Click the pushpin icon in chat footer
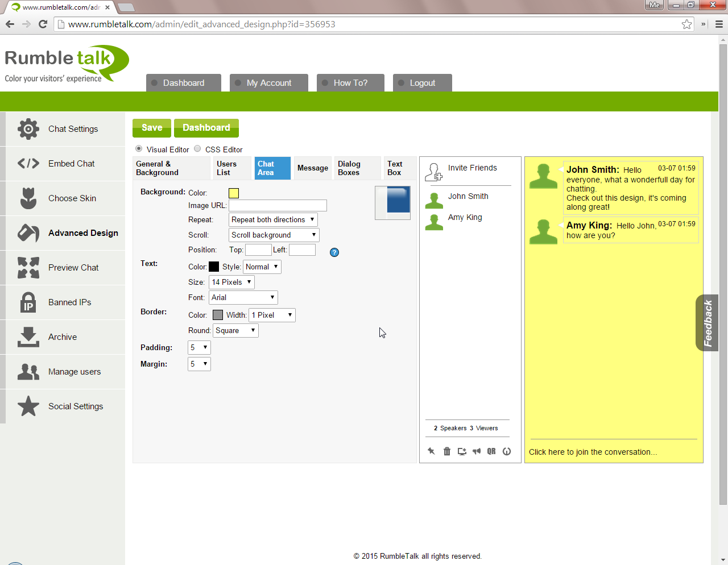The height and width of the screenshot is (565, 728). point(431,451)
